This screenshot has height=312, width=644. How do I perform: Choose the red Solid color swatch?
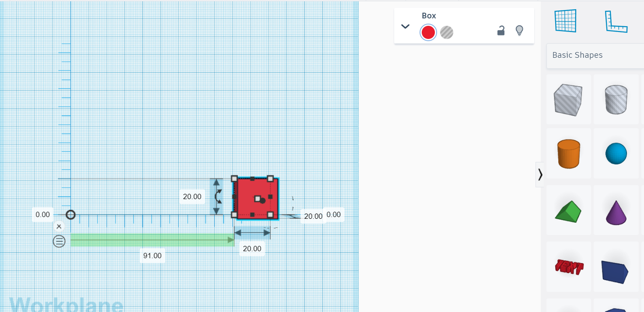point(428,32)
